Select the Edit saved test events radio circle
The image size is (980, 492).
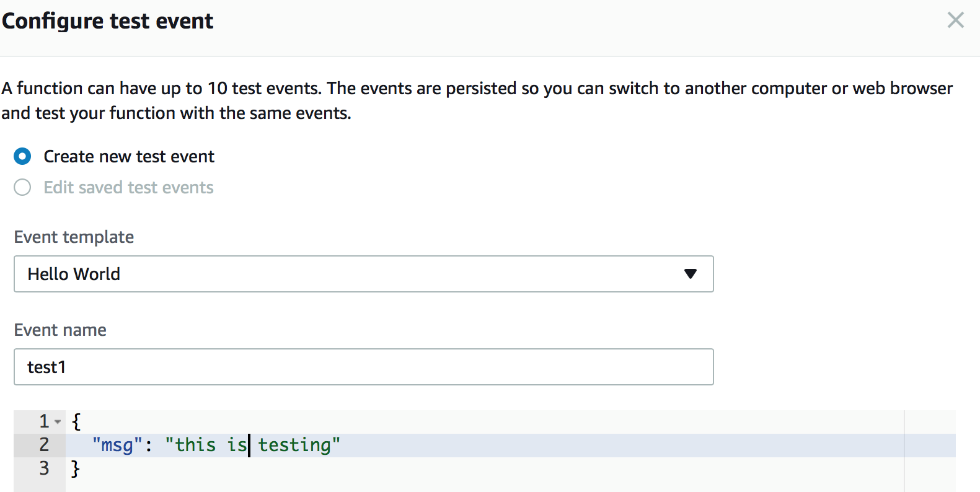pyautogui.click(x=22, y=187)
